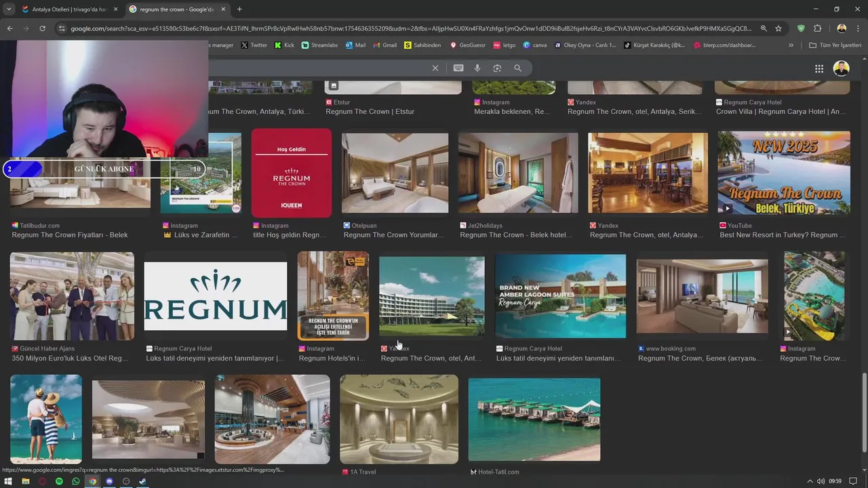Select the regnum the crown Google tab
This screenshot has width=868, height=488.
tap(178, 9)
